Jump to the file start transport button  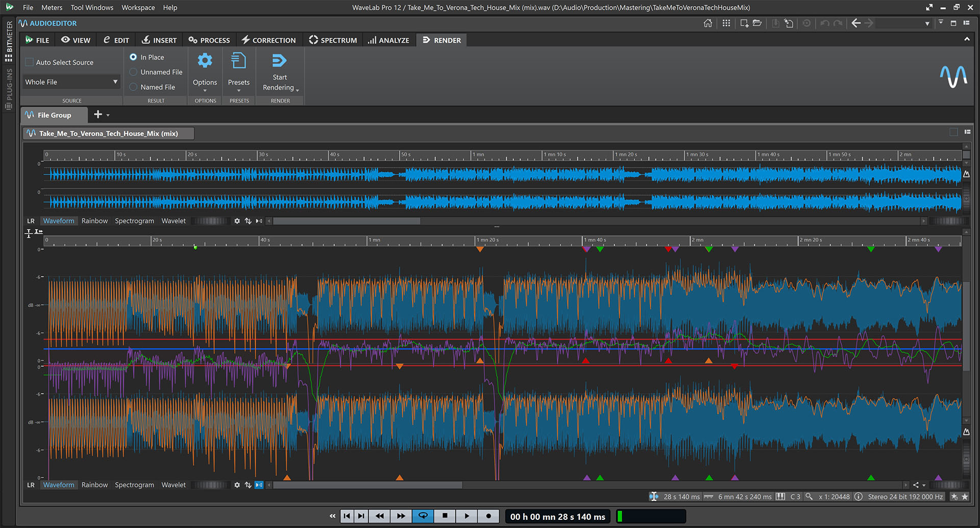pos(347,516)
